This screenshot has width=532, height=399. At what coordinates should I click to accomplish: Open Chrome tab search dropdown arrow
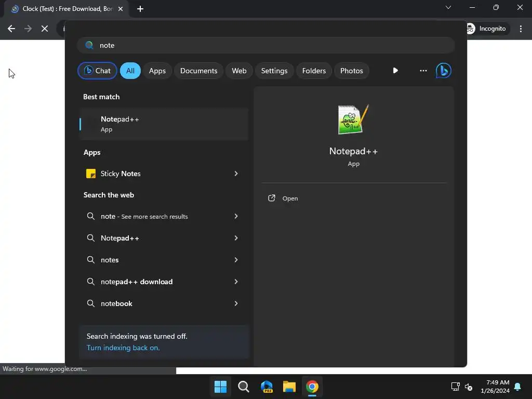click(x=448, y=7)
